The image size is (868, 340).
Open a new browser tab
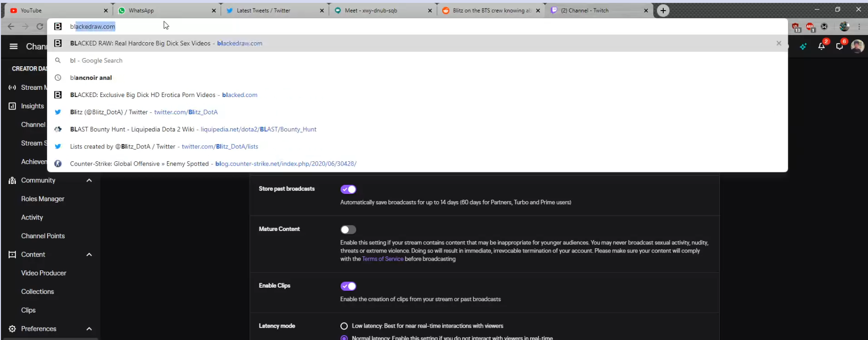point(663,10)
